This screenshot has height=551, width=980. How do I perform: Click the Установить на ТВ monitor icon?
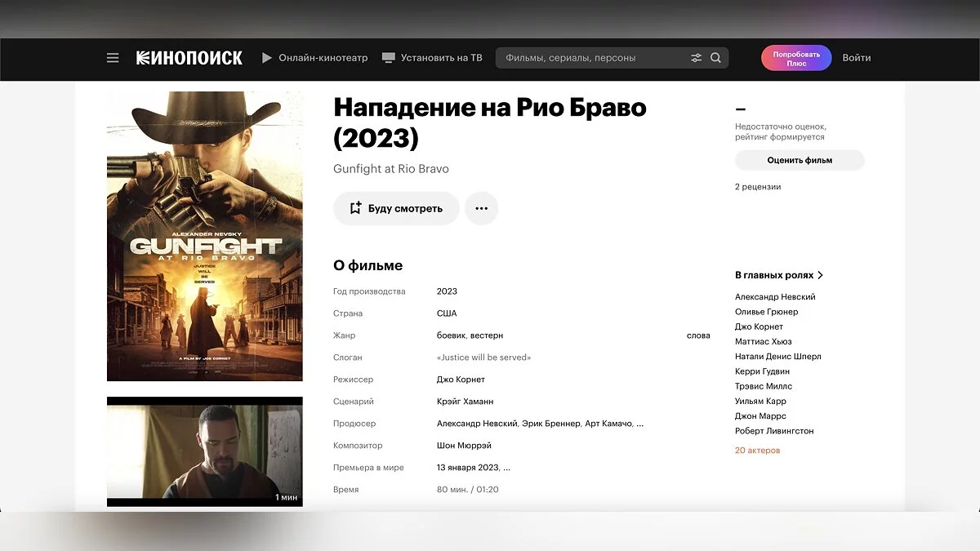point(389,58)
